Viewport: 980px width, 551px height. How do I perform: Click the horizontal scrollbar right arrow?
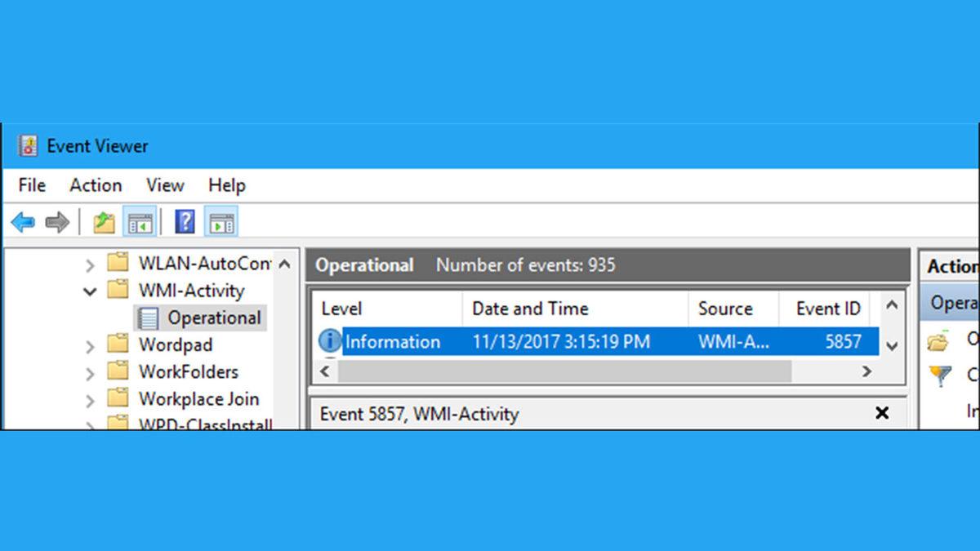[x=866, y=371]
